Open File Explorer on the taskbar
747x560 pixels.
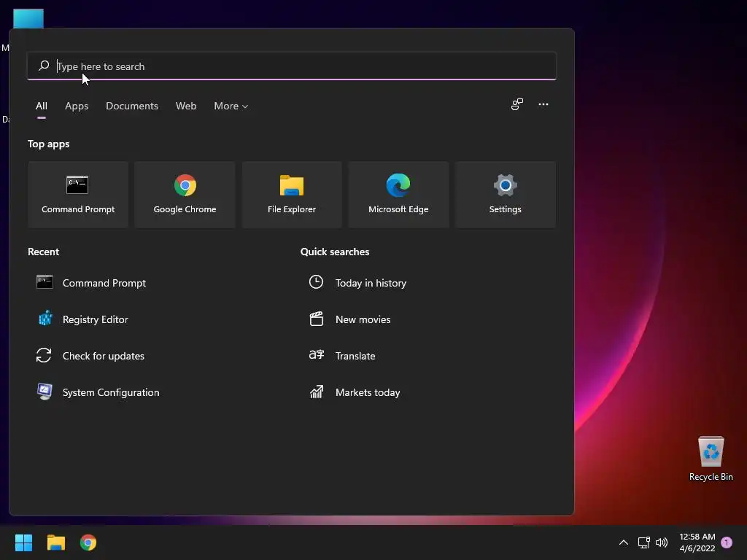tap(55, 542)
